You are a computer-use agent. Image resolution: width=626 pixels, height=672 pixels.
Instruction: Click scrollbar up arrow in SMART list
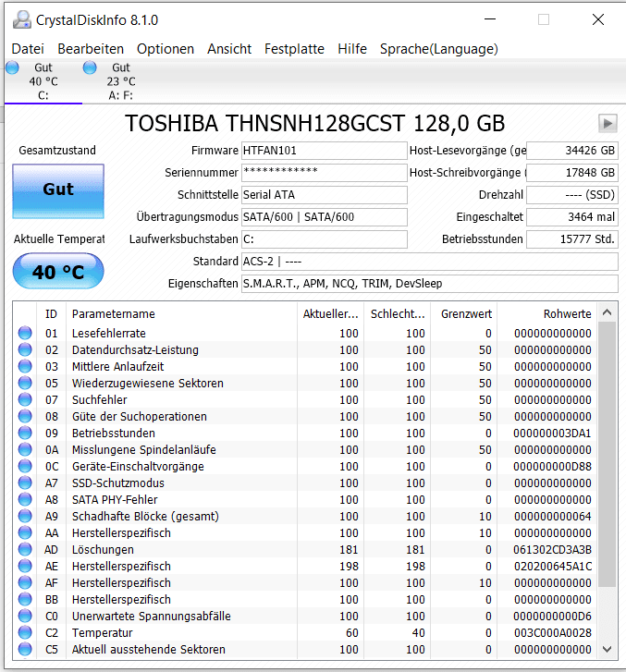pos(608,312)
